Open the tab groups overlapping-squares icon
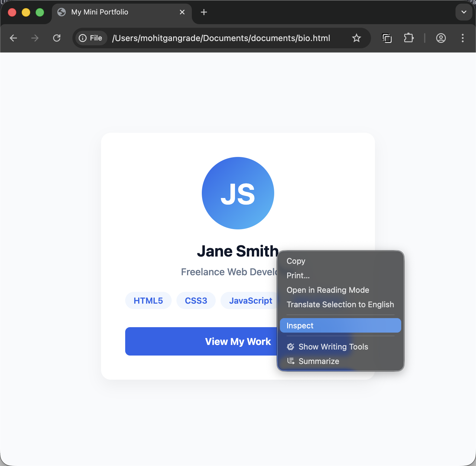Viewport: 476px width, 466px height. click(387, 38)
